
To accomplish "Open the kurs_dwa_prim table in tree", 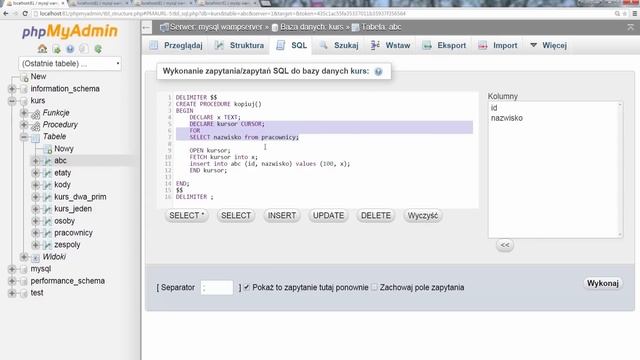I will [x=80, y=197].
